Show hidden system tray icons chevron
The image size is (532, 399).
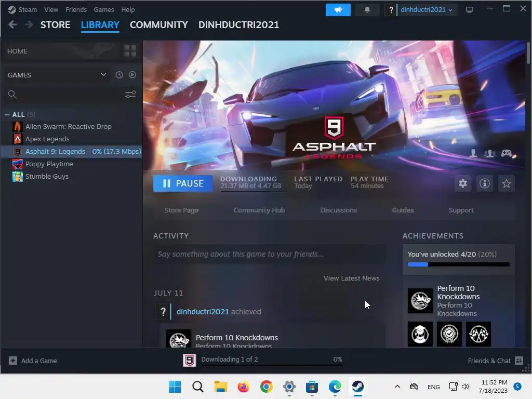397,387
